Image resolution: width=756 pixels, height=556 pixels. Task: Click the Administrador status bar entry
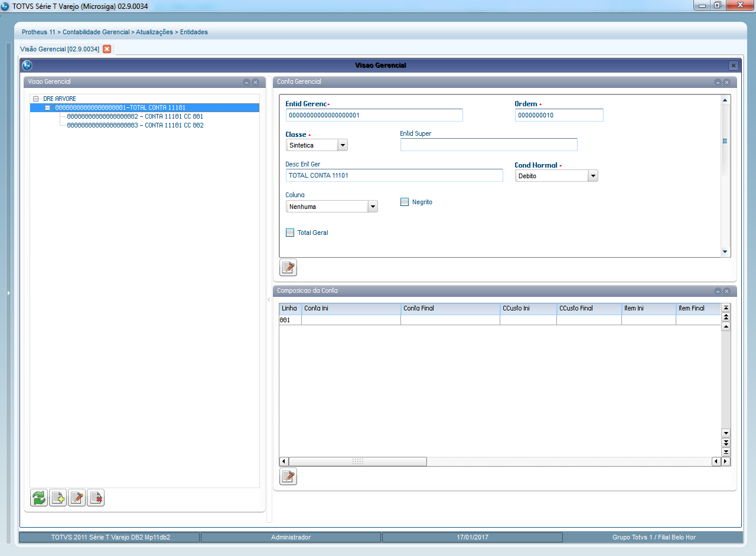pos(291,537)
